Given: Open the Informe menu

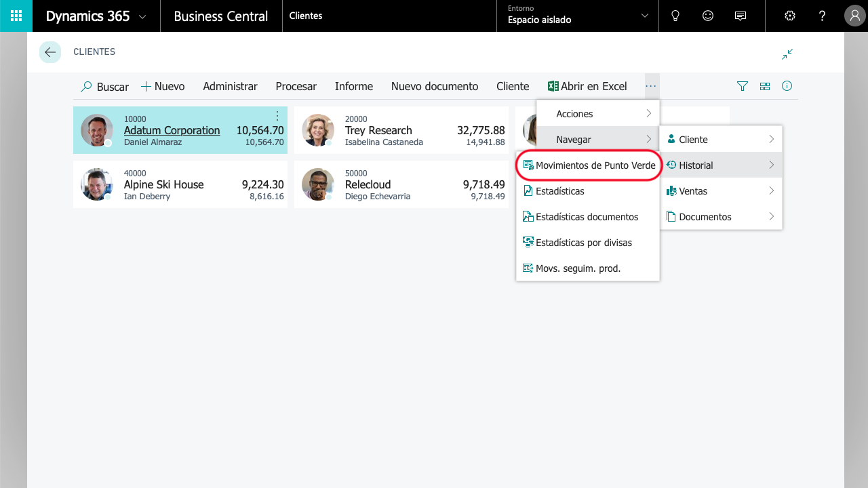Looking at the screenshot, I should tap(354, 86).
